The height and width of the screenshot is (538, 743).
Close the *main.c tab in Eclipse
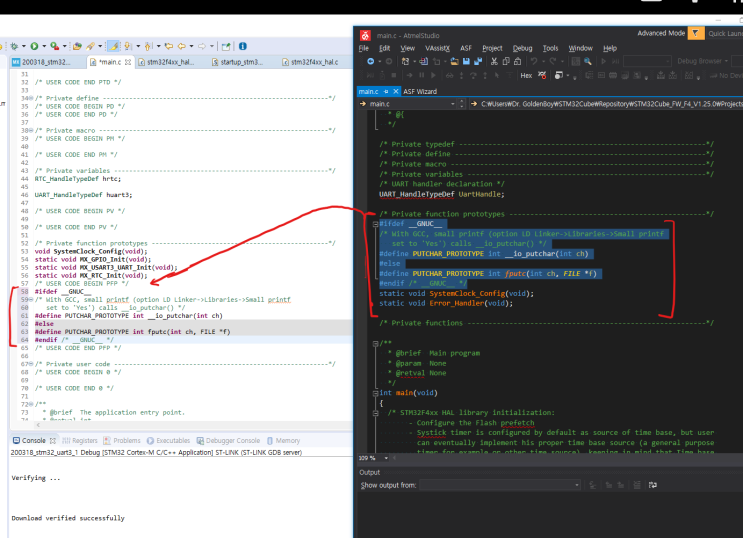tap(128, 62)
